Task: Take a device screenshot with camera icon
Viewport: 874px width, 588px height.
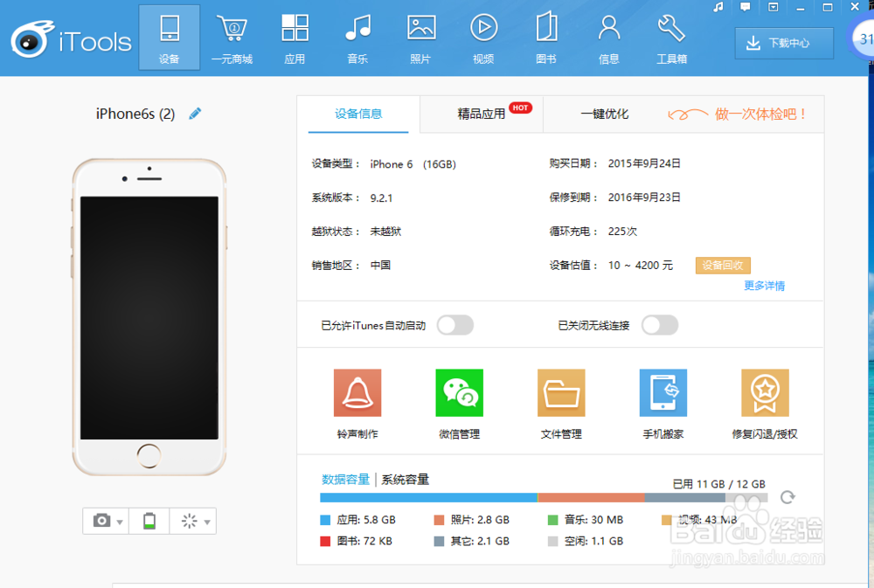Action: tap(101, 521)
